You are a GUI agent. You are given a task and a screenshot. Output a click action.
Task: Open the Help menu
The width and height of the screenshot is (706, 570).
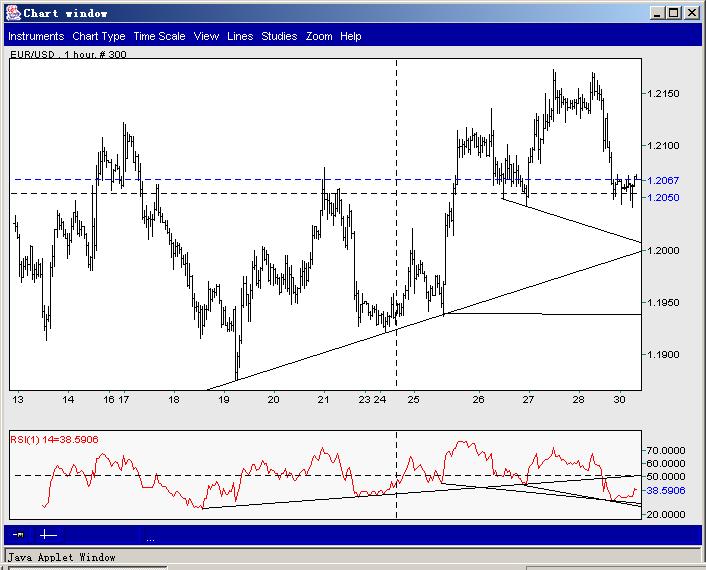tap(350, 36)
